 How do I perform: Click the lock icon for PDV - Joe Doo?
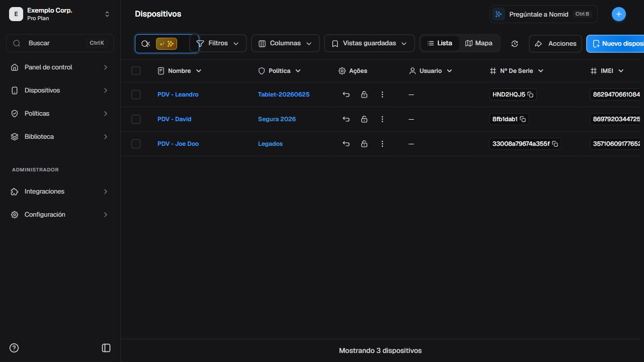click(x=364, y=144)
